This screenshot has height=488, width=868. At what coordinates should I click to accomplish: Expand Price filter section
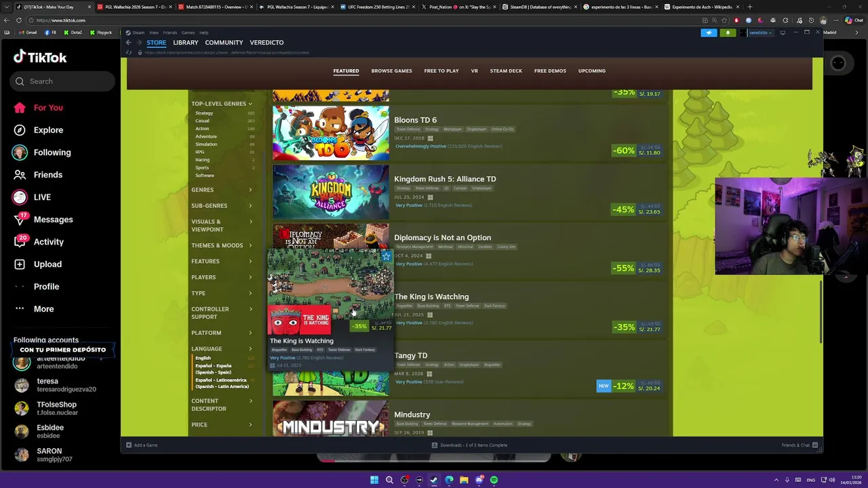pos(222,425)
